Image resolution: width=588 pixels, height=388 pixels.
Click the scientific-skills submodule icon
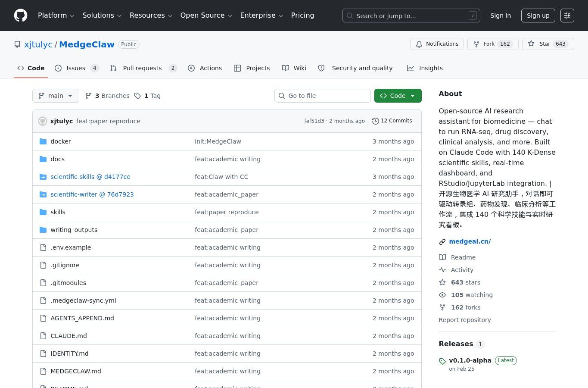pos(43,177)
